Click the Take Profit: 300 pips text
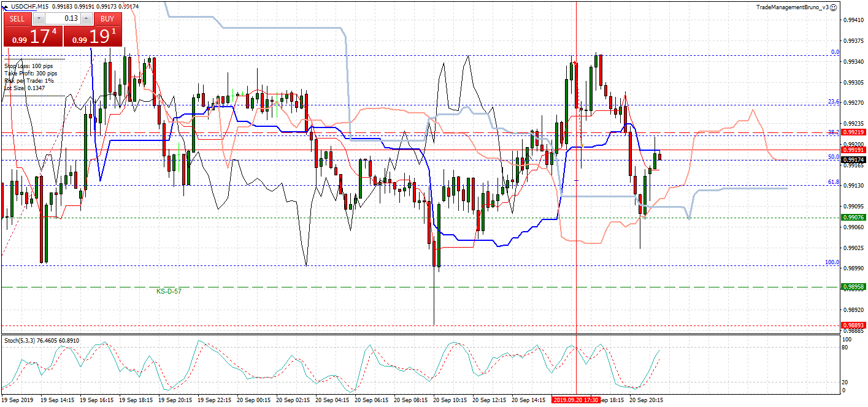Screen dimensions: 868x407 (31, 73)
